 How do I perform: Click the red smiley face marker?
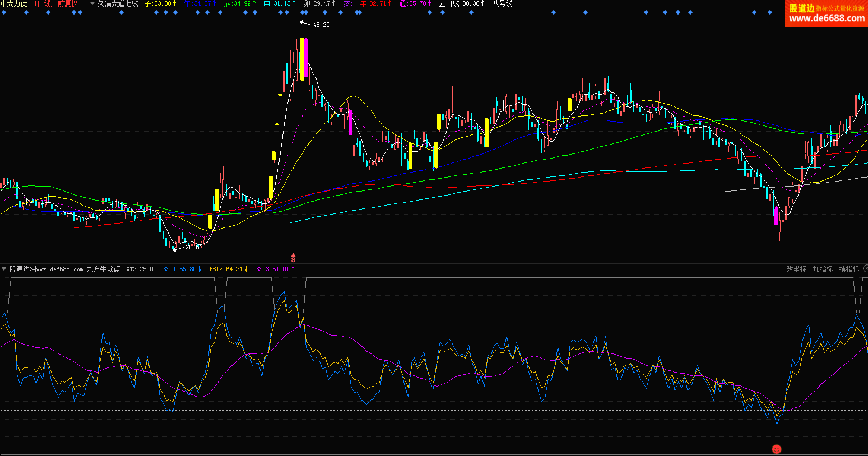(777, 449)
